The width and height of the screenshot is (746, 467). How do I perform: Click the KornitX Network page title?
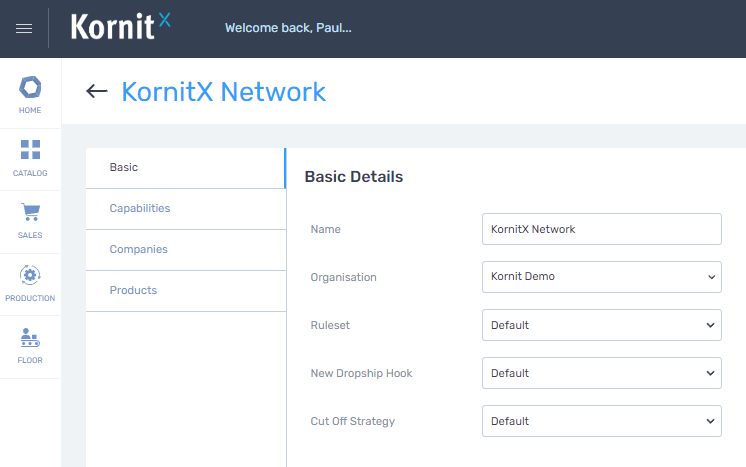(224, 92)
